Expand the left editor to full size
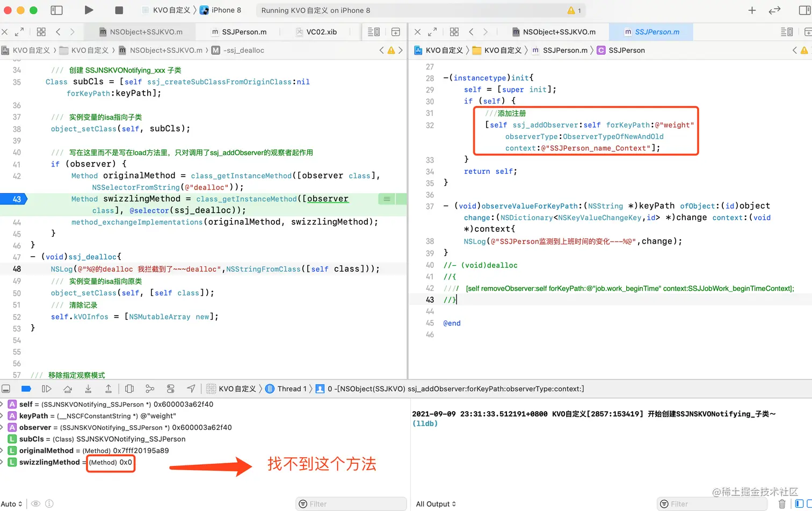The width and height of the screenshot is (812, 511). 19,32
